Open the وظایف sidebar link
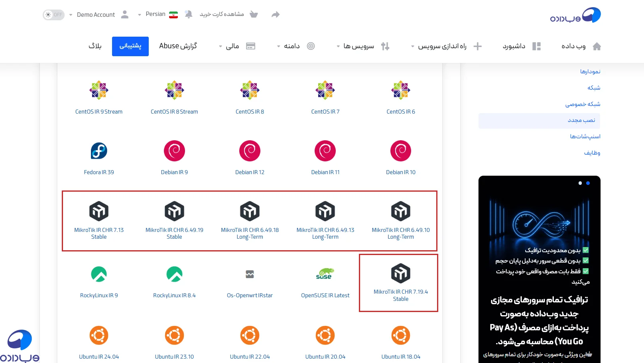644x363 pixels. click(x=592, y=153)
